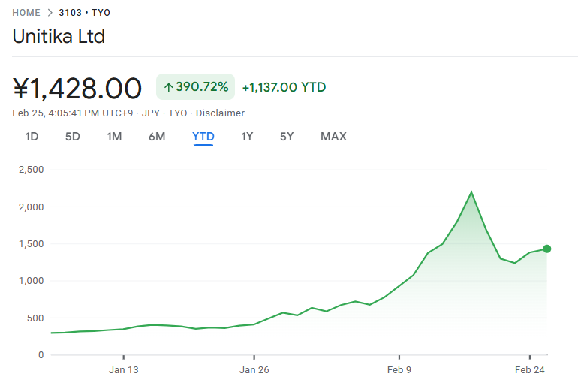The image size is (578, 392).
Task: Click the ¥1,428.00 price value
Action: coord(77,89)
